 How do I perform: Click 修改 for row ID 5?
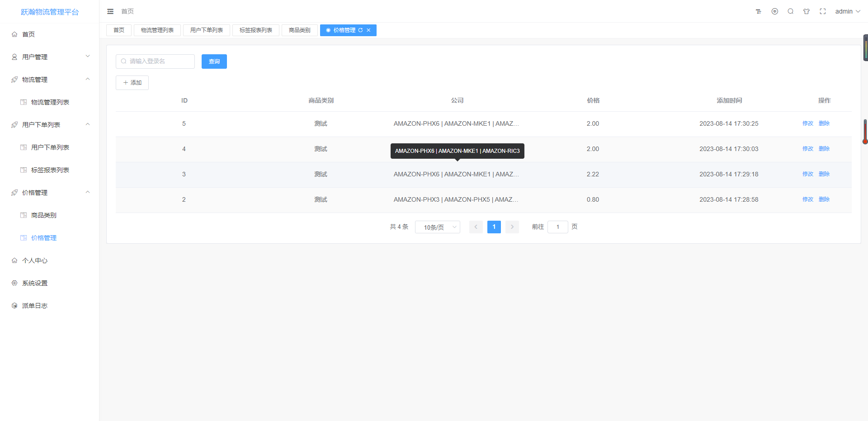pos(808,123)
